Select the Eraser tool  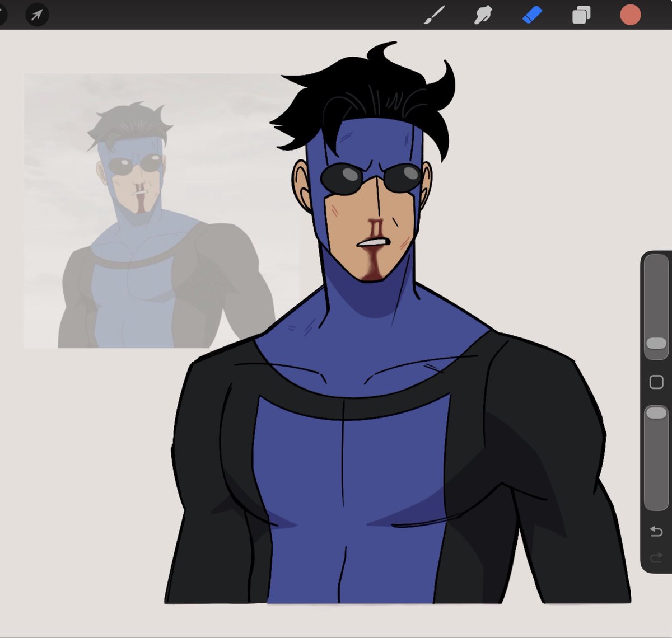(532, 15)
